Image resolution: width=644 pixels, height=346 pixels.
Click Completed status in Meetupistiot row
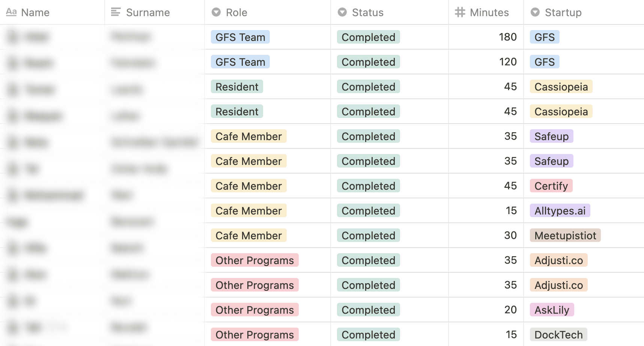[369, 235]
